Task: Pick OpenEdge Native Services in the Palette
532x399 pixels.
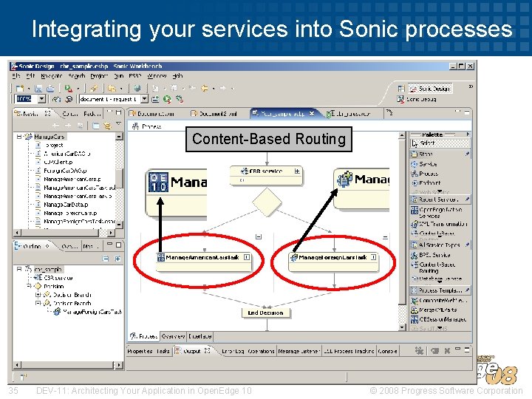Action: 437,212
